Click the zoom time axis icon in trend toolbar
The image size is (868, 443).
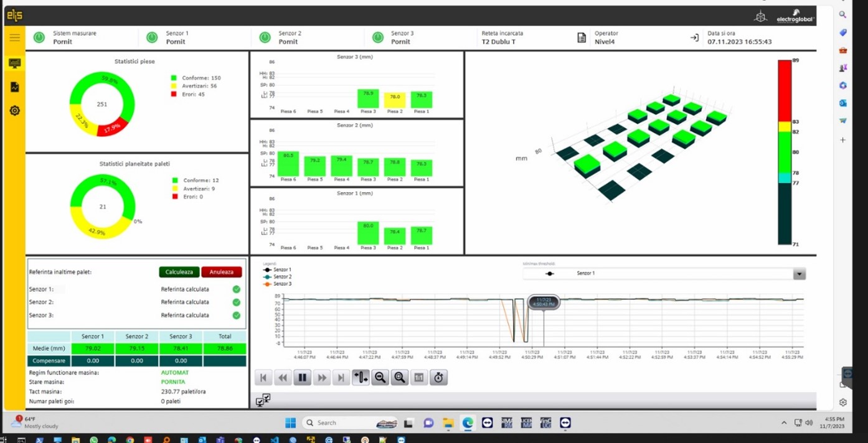click(x=380, y=378)
